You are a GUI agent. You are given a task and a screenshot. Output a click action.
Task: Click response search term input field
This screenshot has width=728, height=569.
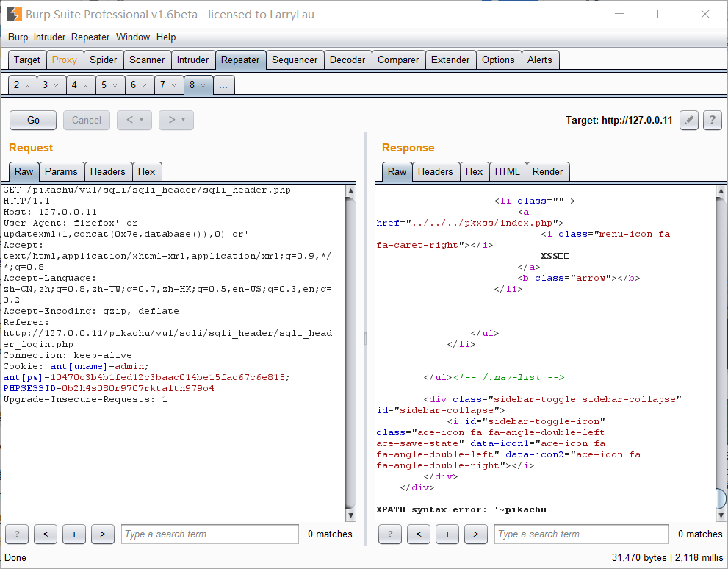(582, 534)
